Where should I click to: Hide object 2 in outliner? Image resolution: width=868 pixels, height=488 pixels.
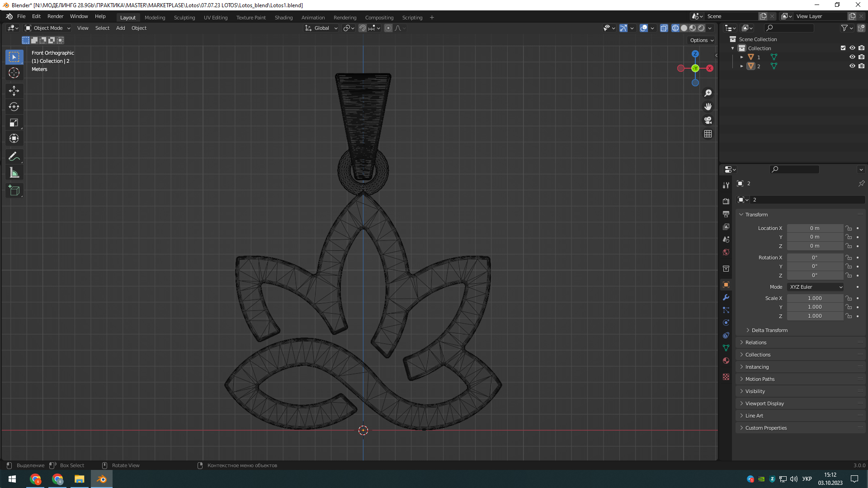[852, 66]
